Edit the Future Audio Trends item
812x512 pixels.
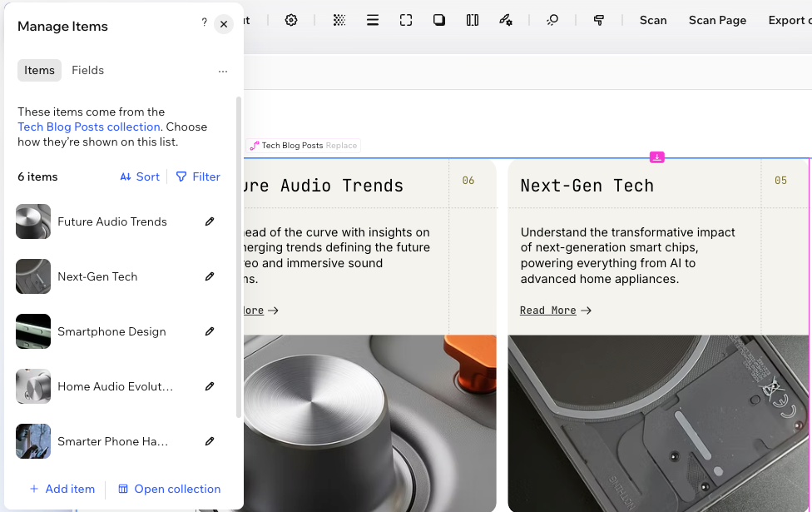point(209,221)
